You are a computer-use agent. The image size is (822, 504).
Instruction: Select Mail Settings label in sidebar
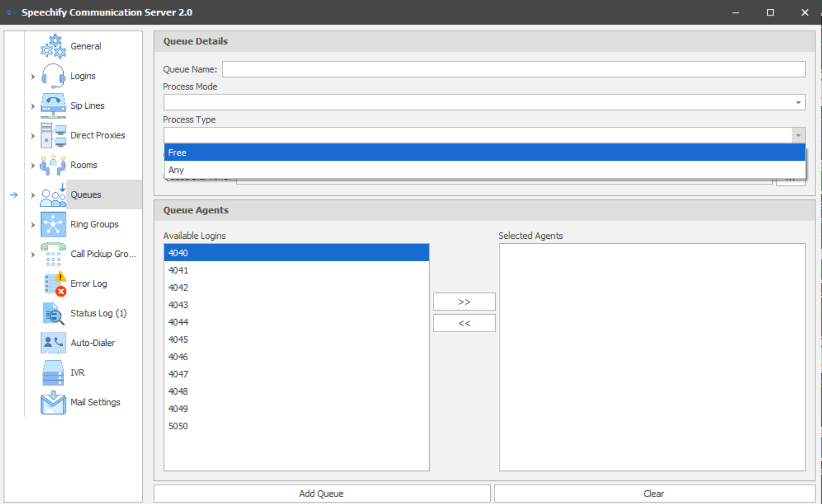(95, 402)
